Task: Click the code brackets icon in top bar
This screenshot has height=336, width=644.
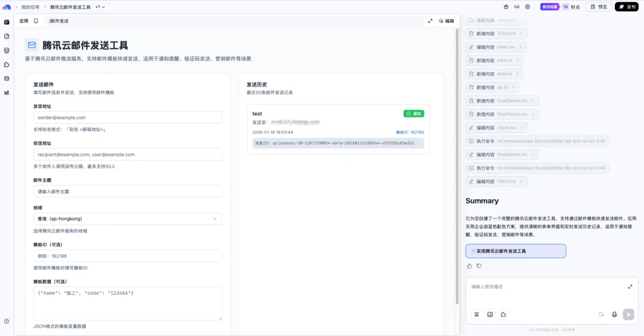Action: [x=516, y=7]
